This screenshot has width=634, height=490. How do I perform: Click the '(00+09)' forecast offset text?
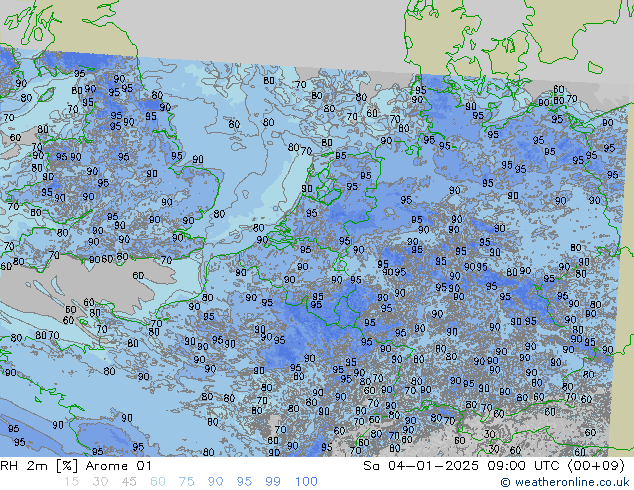point(596,466)
